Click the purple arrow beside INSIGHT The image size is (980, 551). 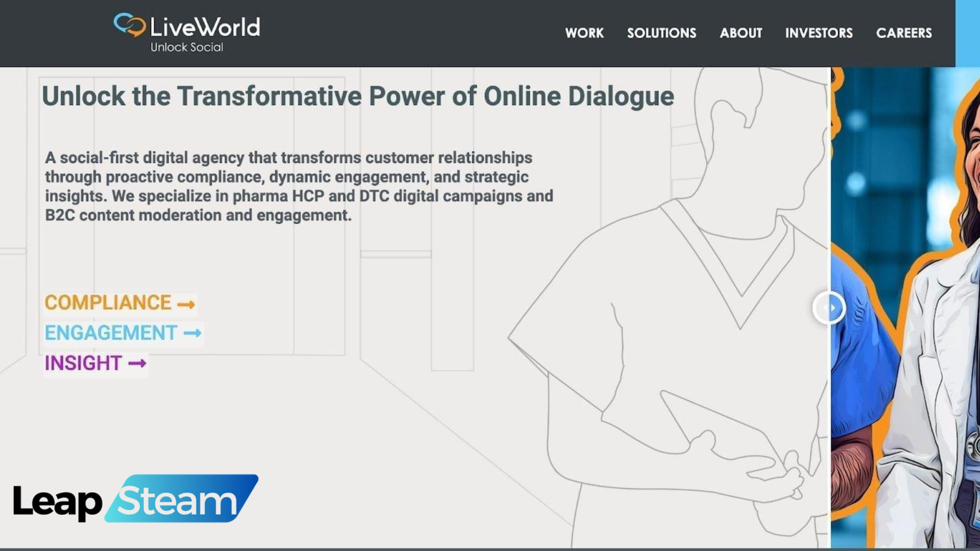point(137,363)
